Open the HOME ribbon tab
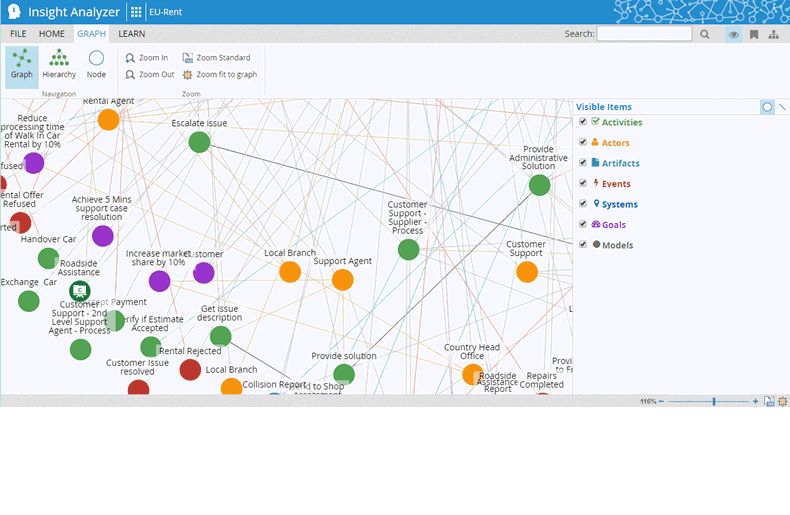Viewport: 790px width, 515px height. (52, 34)
